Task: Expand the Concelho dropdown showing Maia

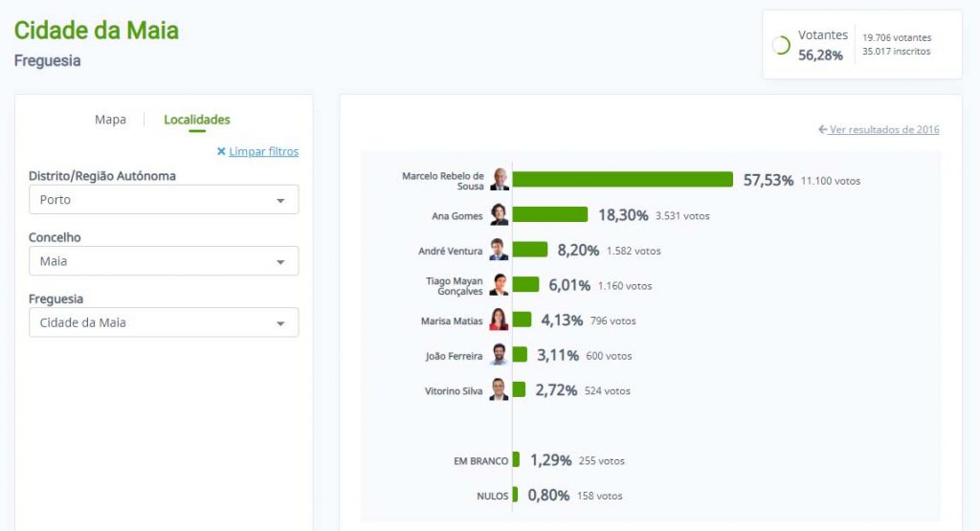Action: 163,261
